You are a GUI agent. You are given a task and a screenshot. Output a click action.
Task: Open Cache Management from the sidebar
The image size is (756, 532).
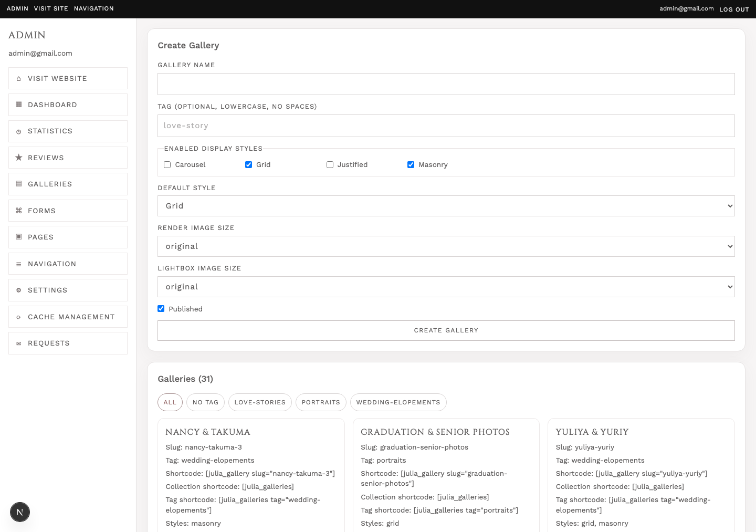click(68, 317)
